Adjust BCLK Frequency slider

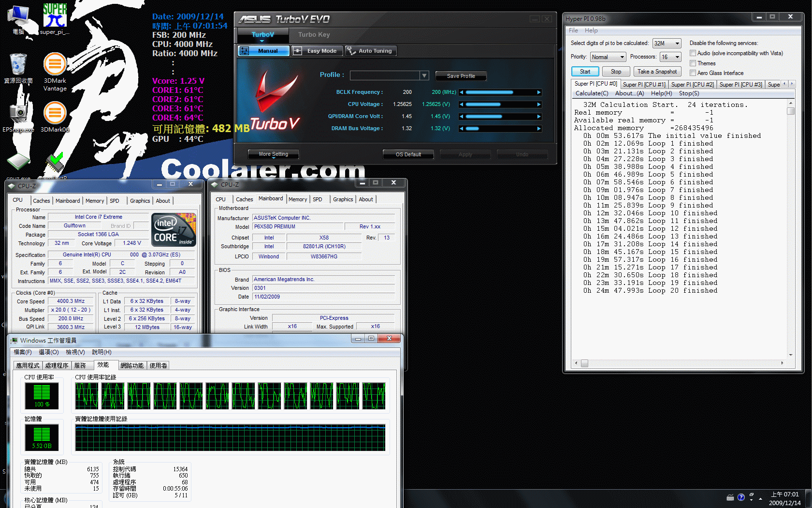[x=500, y=92]
